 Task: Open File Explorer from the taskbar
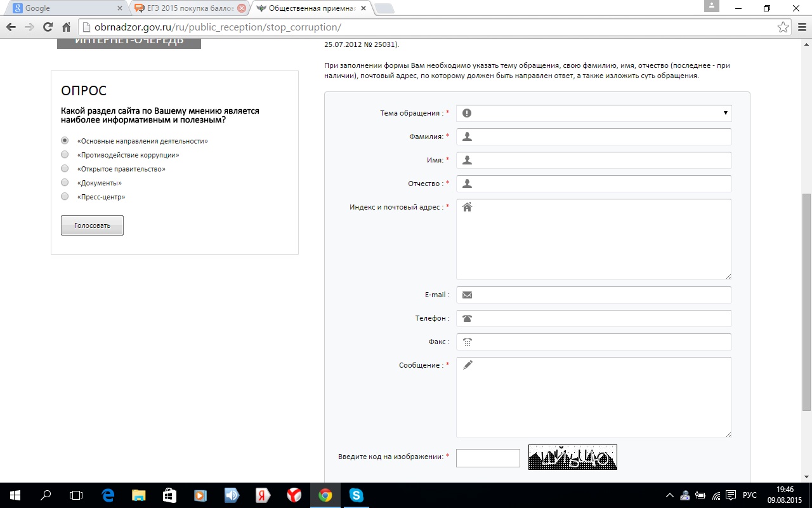139,495
